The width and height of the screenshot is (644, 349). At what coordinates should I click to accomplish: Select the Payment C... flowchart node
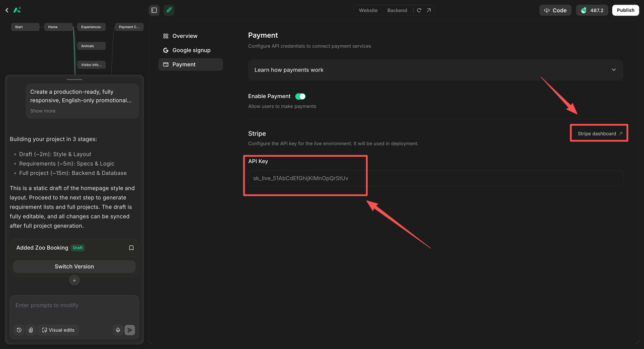coord(129,27)
